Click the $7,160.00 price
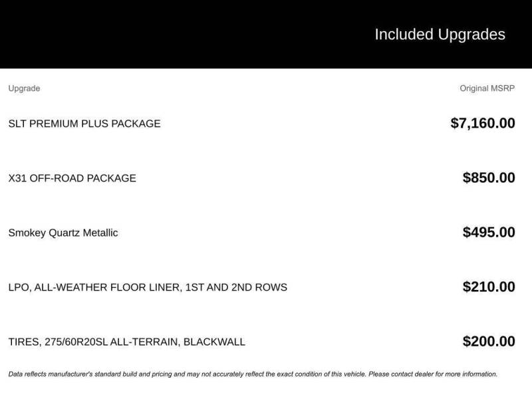This screenshot has height=399, width=532. pyautogui.click(x=482, y=123)
